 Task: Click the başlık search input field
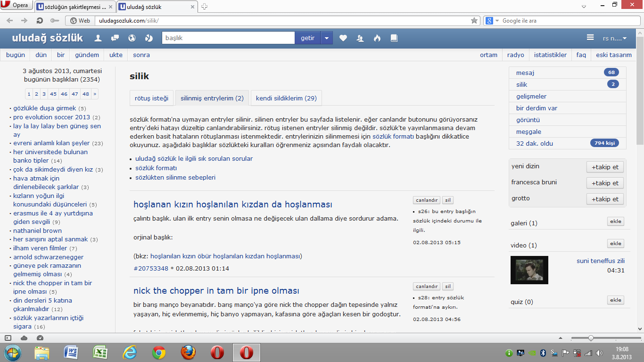click(228, 38)
